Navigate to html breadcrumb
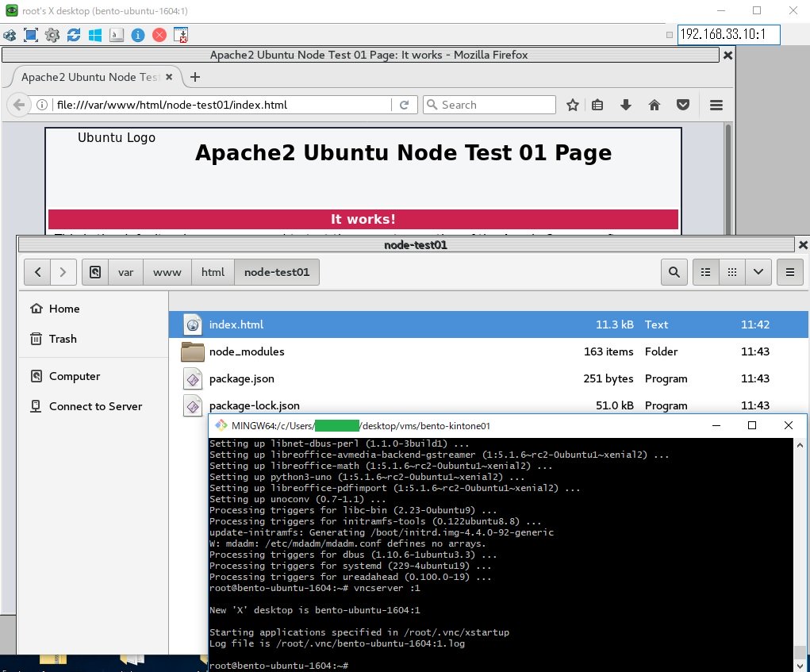The width and height of the screenshot is (810, 672). point(213,272)
